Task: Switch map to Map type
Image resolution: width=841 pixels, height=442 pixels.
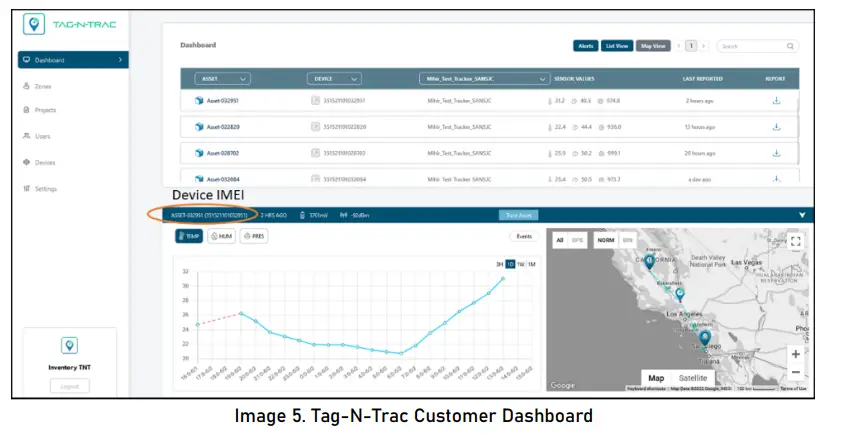Action: point(656,378)
